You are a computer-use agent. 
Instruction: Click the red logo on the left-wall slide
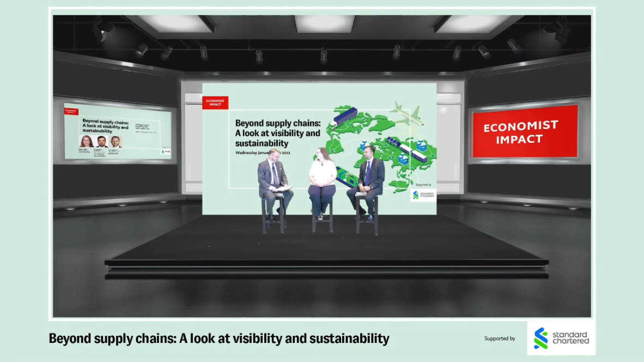pos(70,111)
